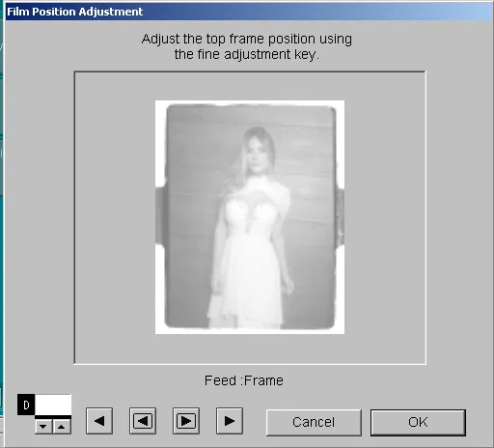Cancel the film position adjustment
Image resolution: width=494 pixels, height=448 pixels.
point(314,422)
